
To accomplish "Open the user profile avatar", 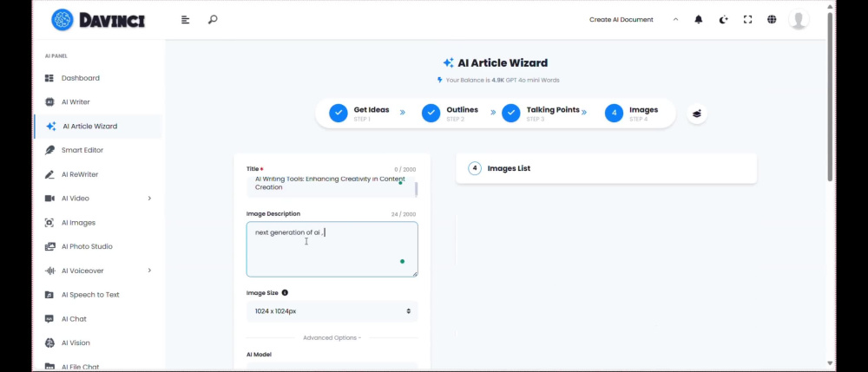I will [799, 20].
